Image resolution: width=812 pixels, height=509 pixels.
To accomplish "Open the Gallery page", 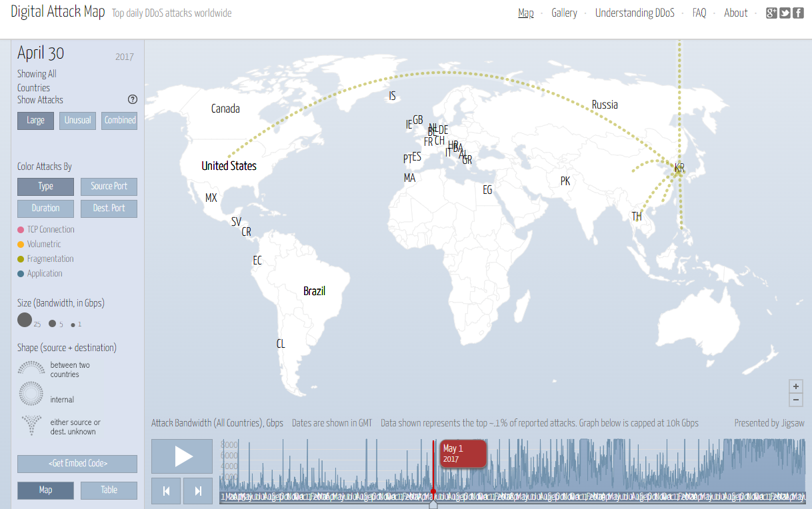I will tap(564, 13).
